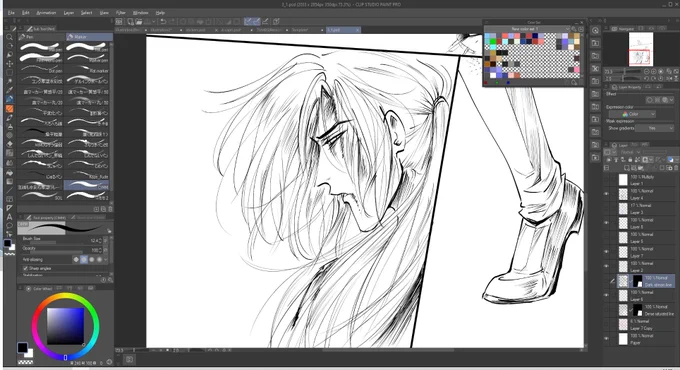Image resolution: width=680 pixels, height=370 pixels.
Task: Choose the Flat marker brush preset
Action: [88, 69]
